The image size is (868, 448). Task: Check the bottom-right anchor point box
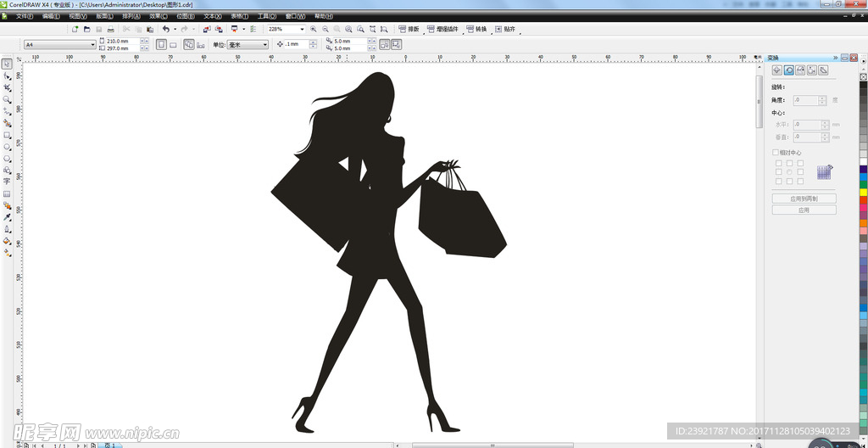click(800, 182)
